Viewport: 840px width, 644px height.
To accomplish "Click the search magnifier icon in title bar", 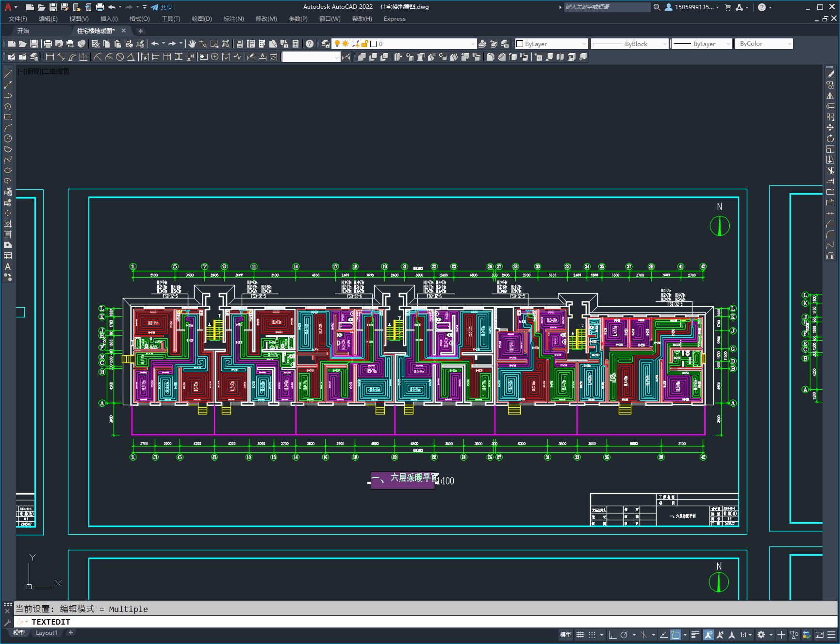I will (657, 7).
